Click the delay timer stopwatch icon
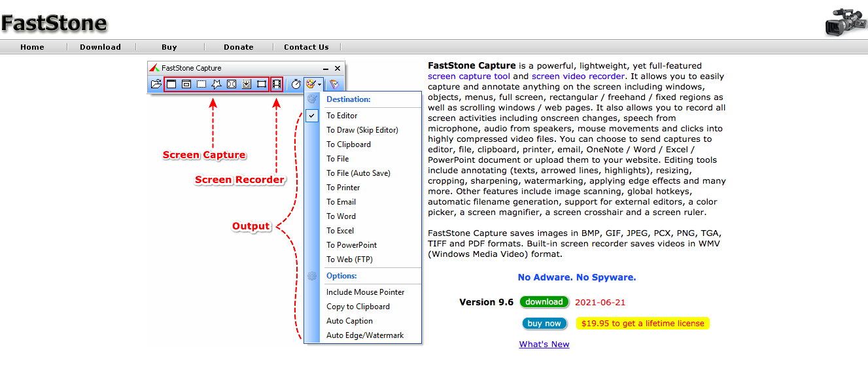The image size is (868, 370). (x=296, y=84)
